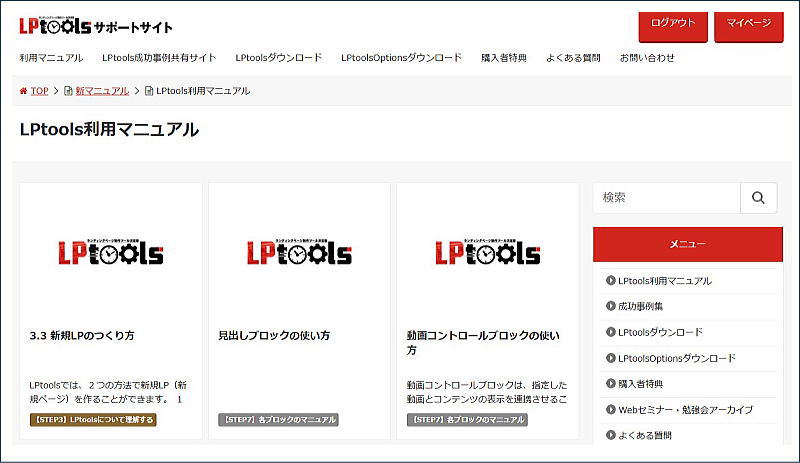Open Webセミナー・勉強会アーカイブ in sidebar menu

coord(685,410)
